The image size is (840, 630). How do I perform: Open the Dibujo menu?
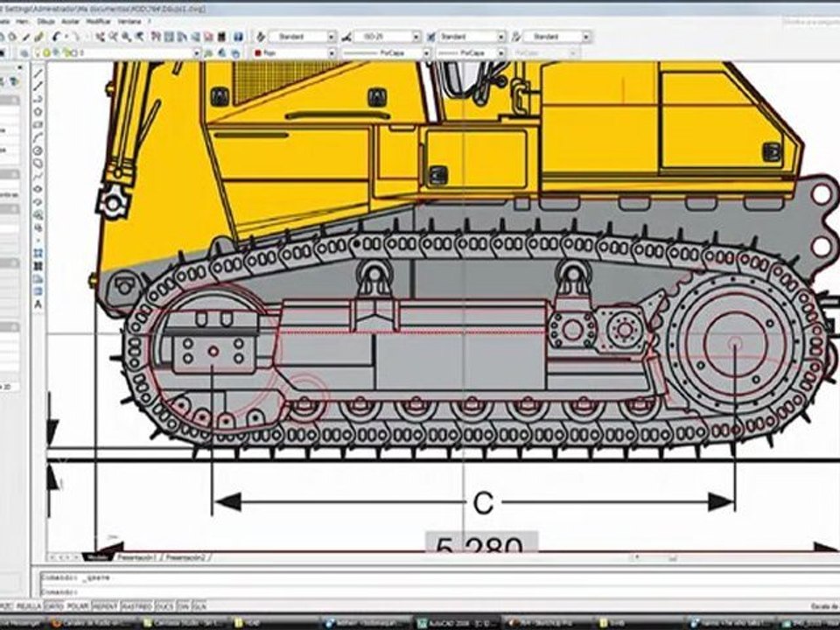pyautogui.click(x=46, y=21)
